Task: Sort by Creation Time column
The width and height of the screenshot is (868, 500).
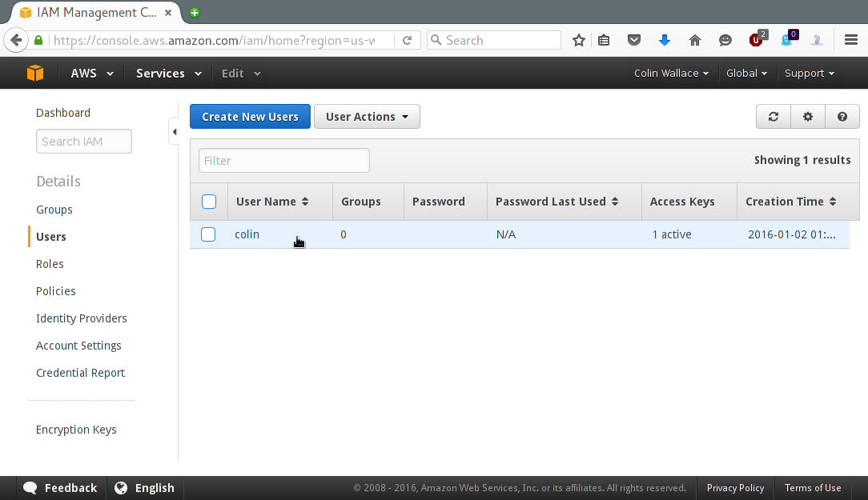Action: 790,202
